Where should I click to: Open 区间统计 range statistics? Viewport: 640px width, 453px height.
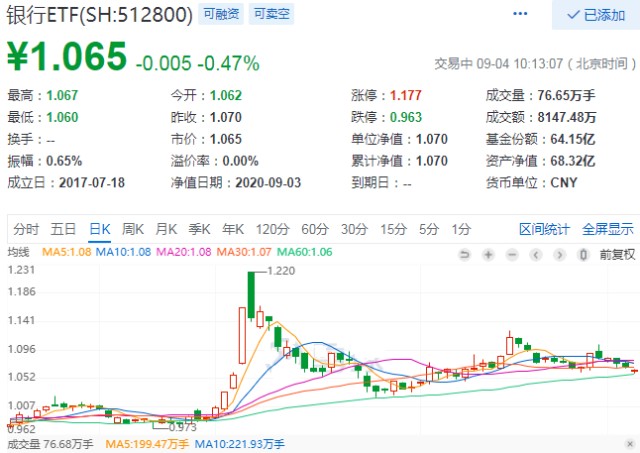[x=544, y=229]
